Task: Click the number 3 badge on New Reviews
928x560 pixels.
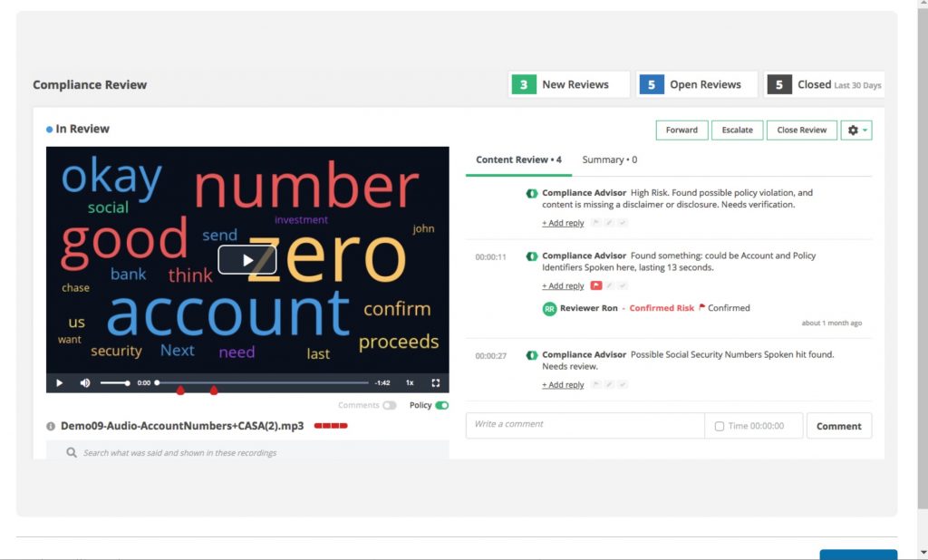Action: click(524, 84)
